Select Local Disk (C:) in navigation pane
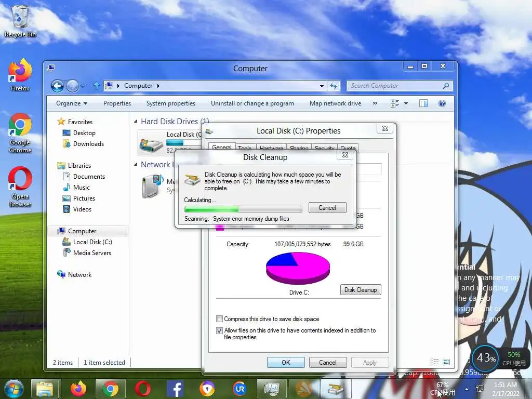Image resolution: width=532 pixels, height=399 pixels. pyautogui.click(x=87, y=242)
